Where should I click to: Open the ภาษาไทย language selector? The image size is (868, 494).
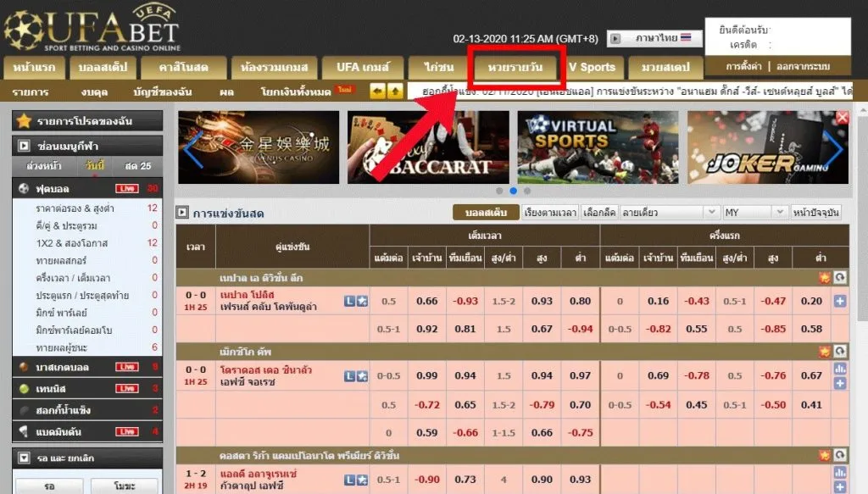(x=655, y=38)
